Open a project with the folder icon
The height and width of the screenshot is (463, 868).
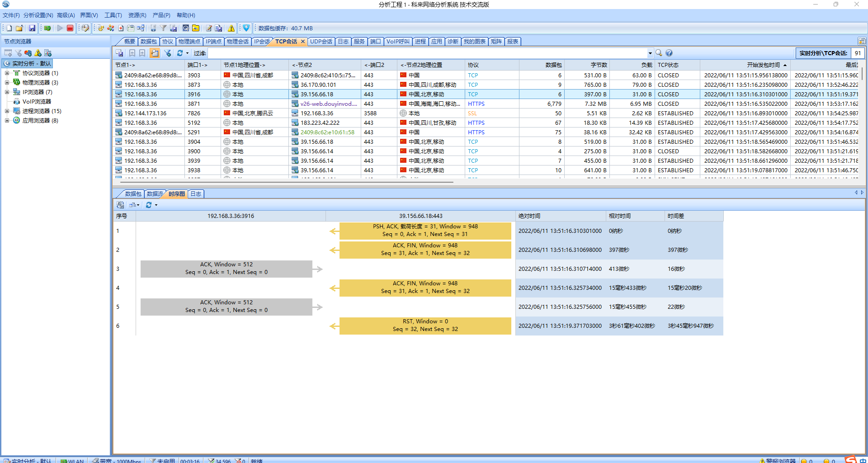(19, 28)
